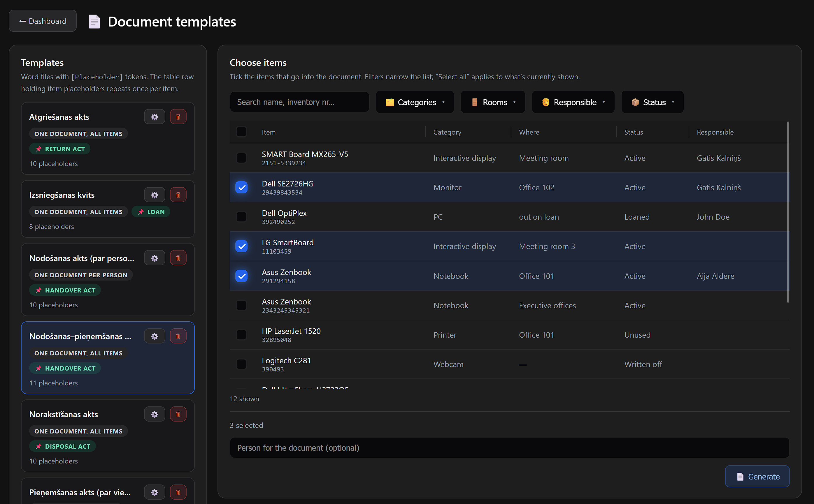This screenshot has height=504, width=814.
Task: Open settings for Pieņemšanas akts (par vie...)
Action: coord(155,492)
